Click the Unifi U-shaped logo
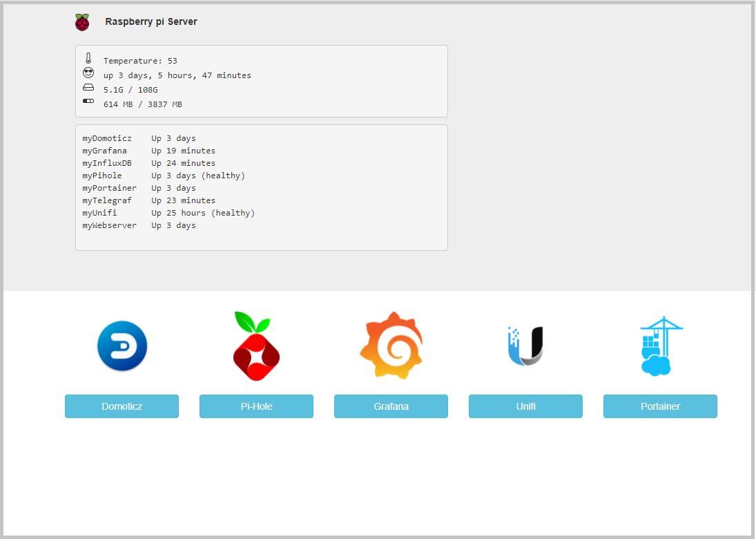 tap(525, 346)
